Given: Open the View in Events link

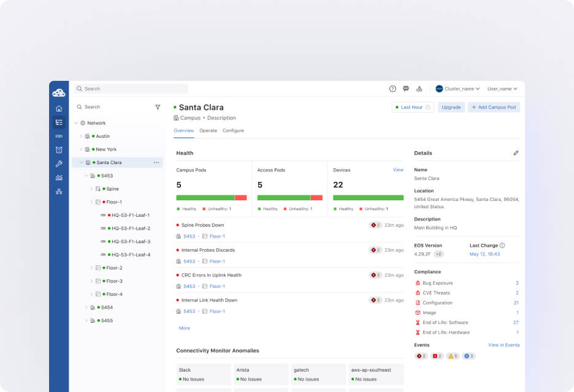Looking at the screenshot, I should (x=503, y=345).
